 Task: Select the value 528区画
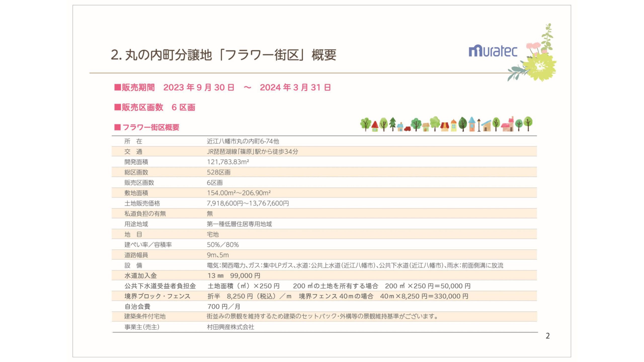[x=219, y=172]
